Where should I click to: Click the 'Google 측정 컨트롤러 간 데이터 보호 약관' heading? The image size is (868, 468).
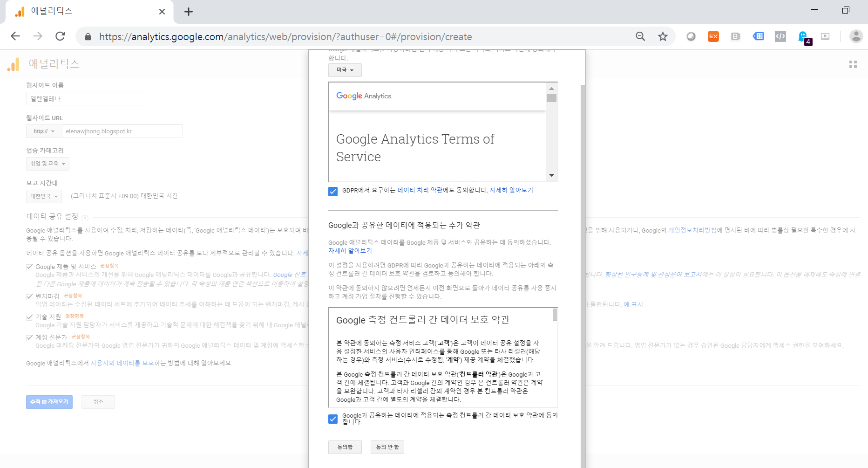(423, 320)
